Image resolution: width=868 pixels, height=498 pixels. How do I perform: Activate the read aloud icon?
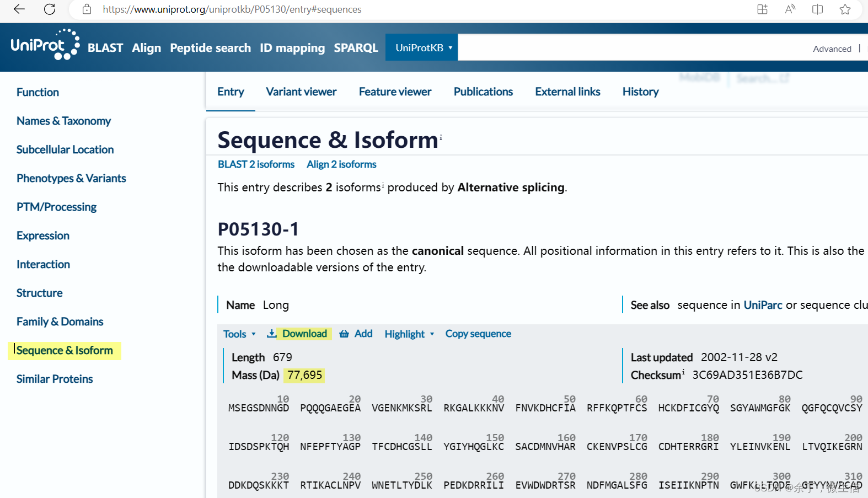pos(790,9)
